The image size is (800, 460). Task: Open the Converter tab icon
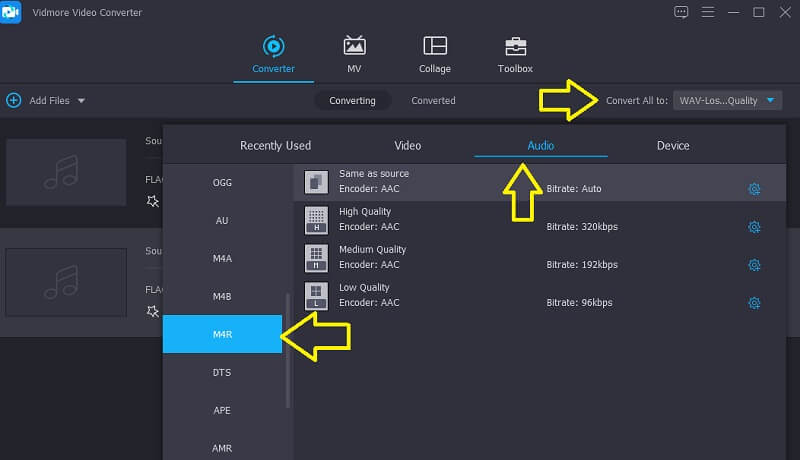tap(273, 46)
